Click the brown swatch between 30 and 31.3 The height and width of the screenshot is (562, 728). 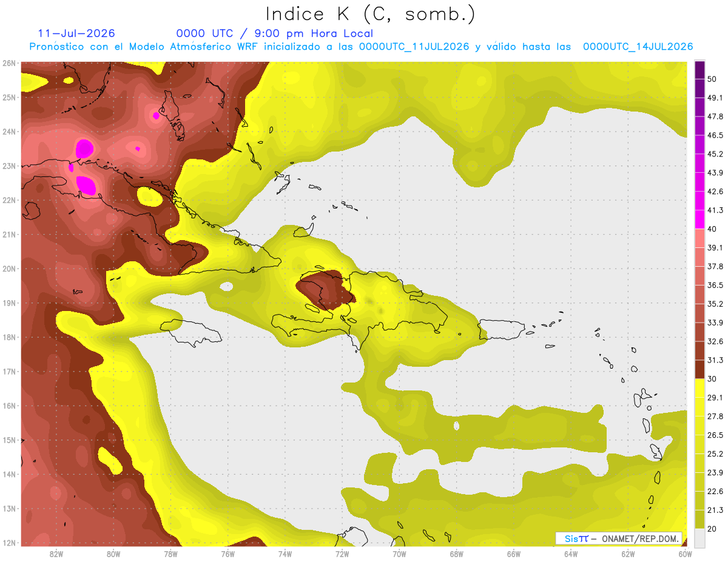699,369
